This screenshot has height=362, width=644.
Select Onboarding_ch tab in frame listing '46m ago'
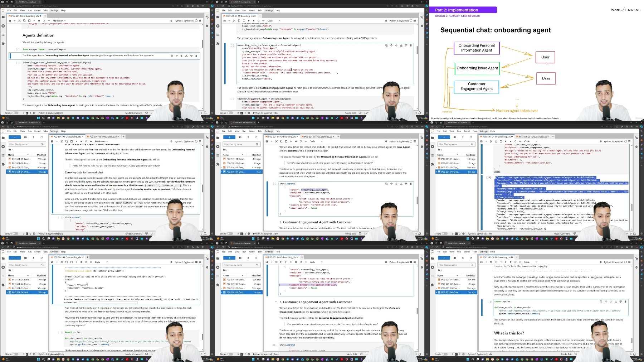click(497, 136)
